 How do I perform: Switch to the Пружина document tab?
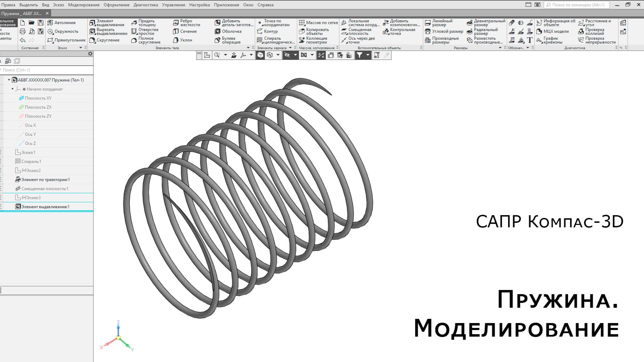coord(22,13)
